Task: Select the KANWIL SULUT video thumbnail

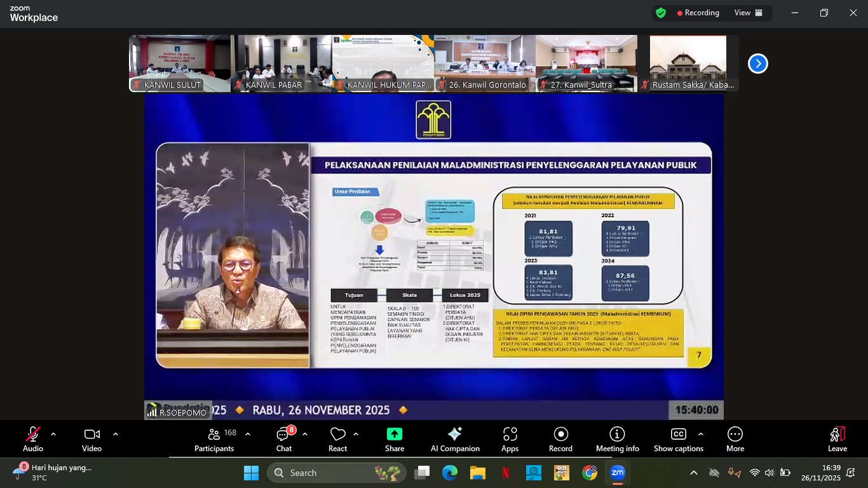Action: 180,64
